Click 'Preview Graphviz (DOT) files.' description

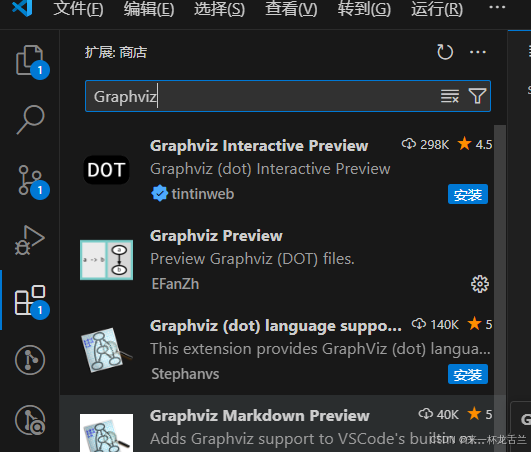tap(252, 259)
